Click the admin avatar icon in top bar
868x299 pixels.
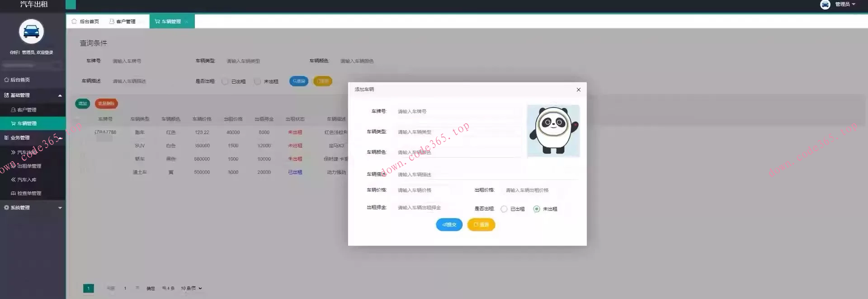click(825, 5)
